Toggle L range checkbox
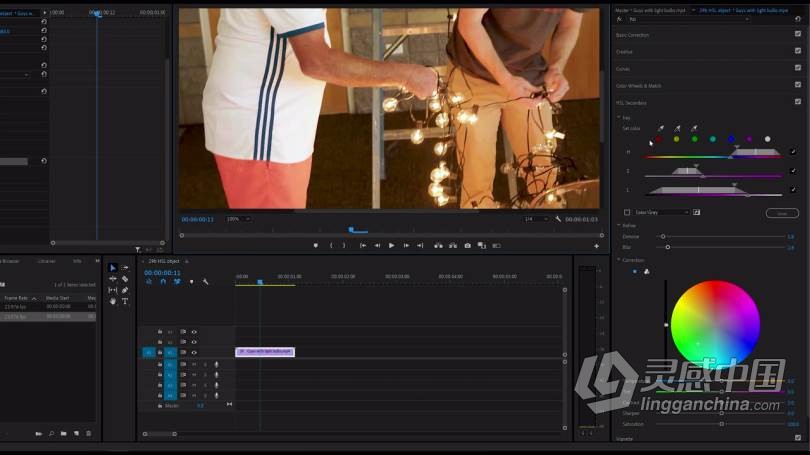This screenshot has height=455, width=810. pyautogui.click(x=793, y=190)
